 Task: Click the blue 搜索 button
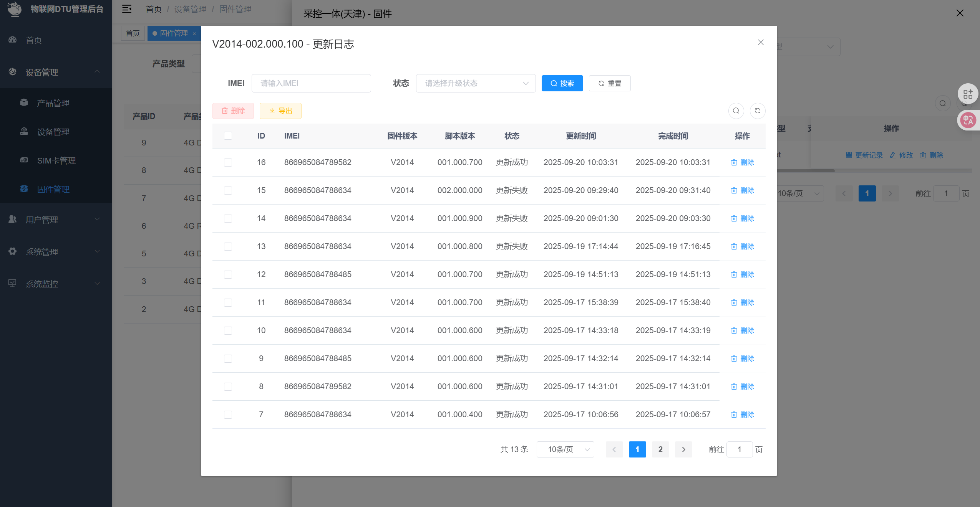(562, 83)
